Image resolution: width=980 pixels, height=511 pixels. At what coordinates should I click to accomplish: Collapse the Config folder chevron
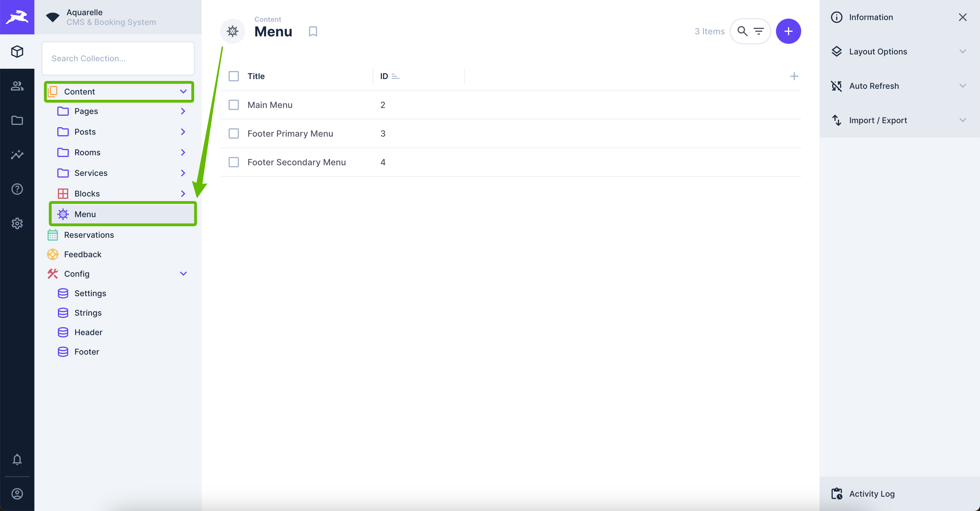(x=183, y=274)
